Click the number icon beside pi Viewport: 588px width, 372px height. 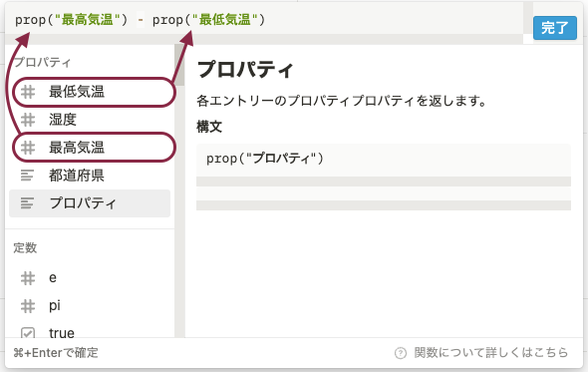point(28,306)
